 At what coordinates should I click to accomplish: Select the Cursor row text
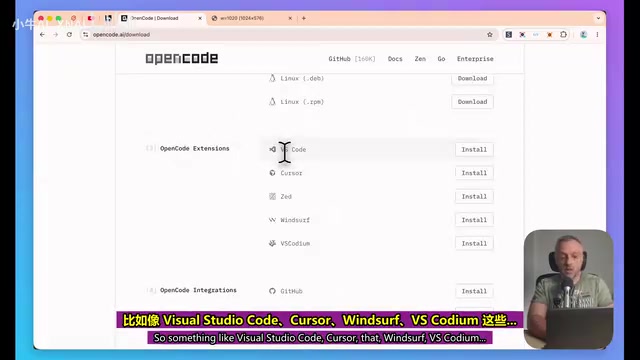click(x=291, y=173)
